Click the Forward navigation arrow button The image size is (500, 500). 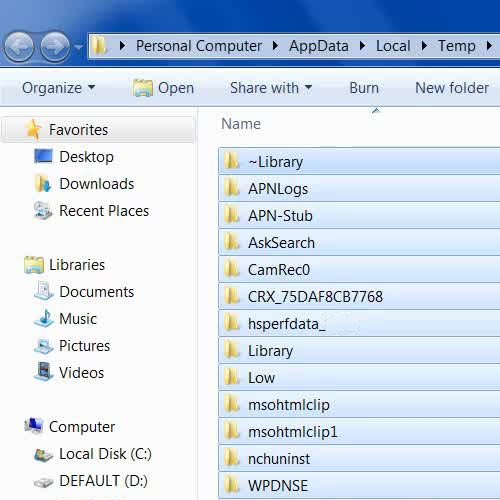pyautogui.click(x=55, y=47)
